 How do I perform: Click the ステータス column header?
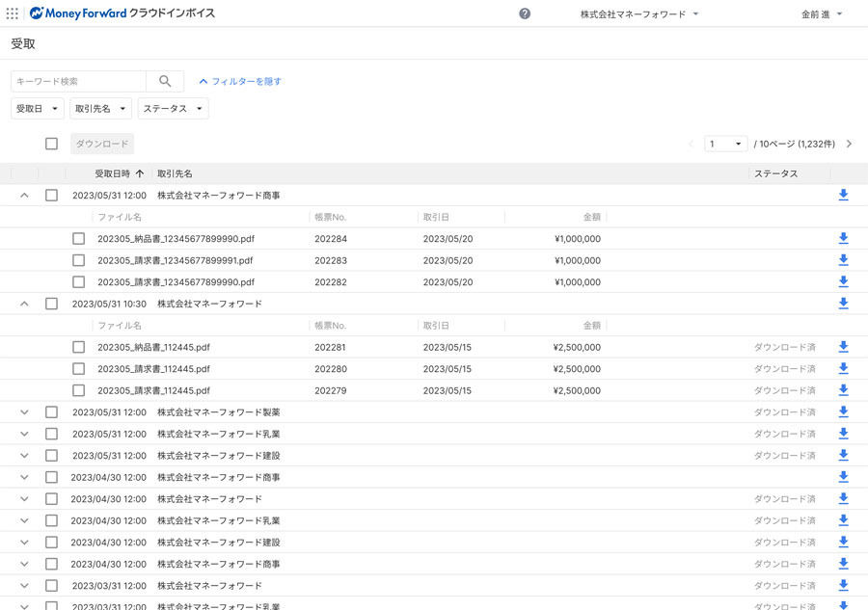776,173
